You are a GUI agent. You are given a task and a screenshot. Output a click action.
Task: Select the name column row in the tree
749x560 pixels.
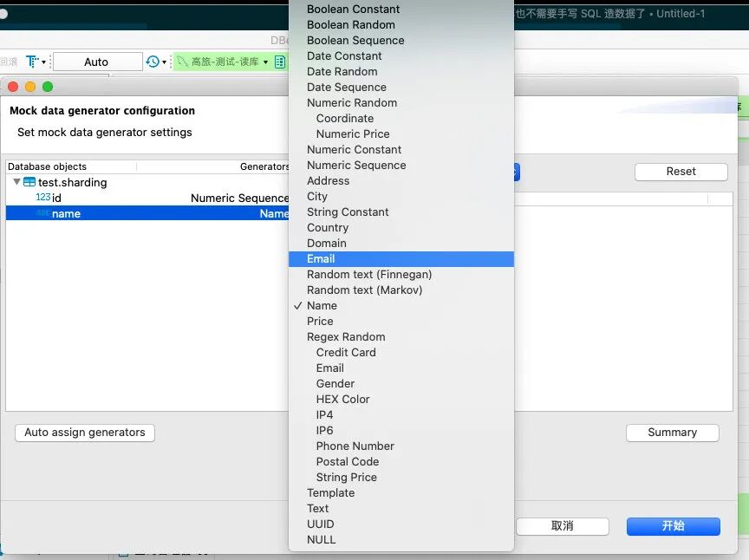point(66,214)
